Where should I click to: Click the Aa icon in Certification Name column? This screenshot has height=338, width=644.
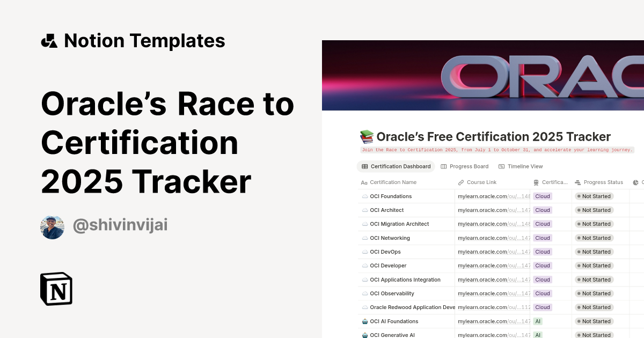coord(364,182)
